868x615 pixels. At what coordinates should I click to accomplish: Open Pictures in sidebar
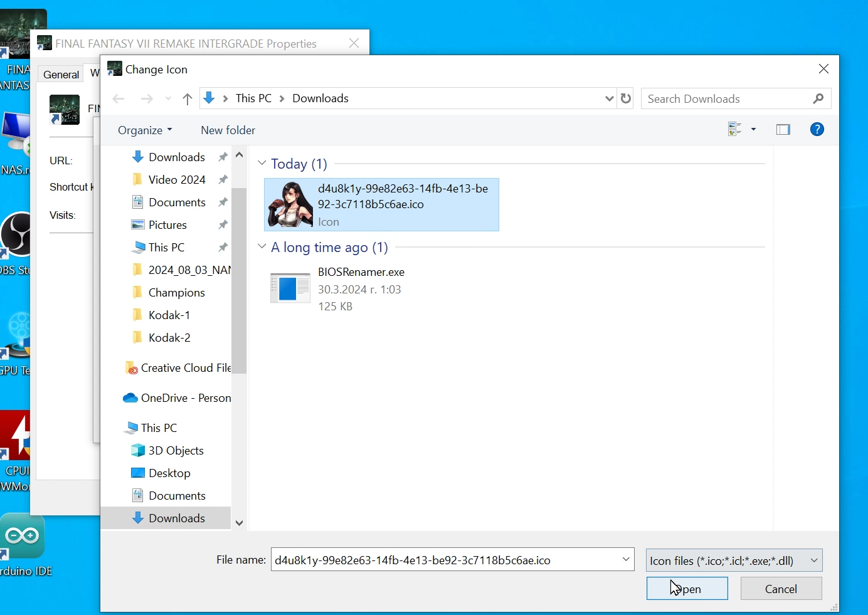click(x=167, y=225)
